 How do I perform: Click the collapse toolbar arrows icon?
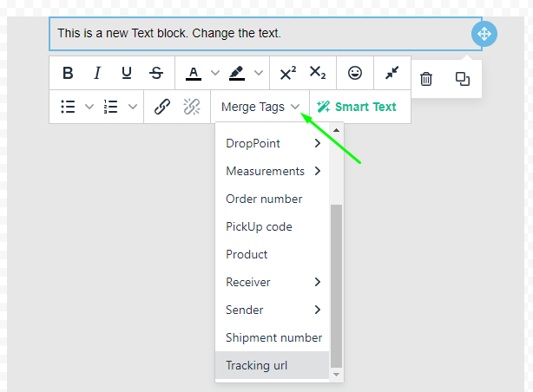click(392, 74)
